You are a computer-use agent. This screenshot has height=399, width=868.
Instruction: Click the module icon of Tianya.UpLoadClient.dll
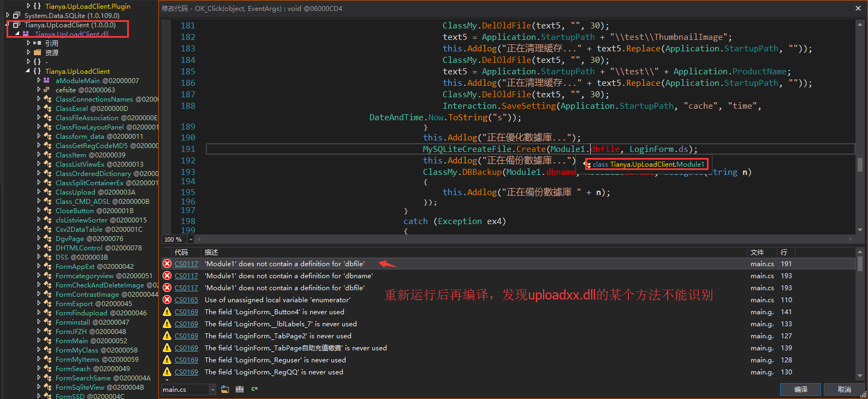point(26,34)
